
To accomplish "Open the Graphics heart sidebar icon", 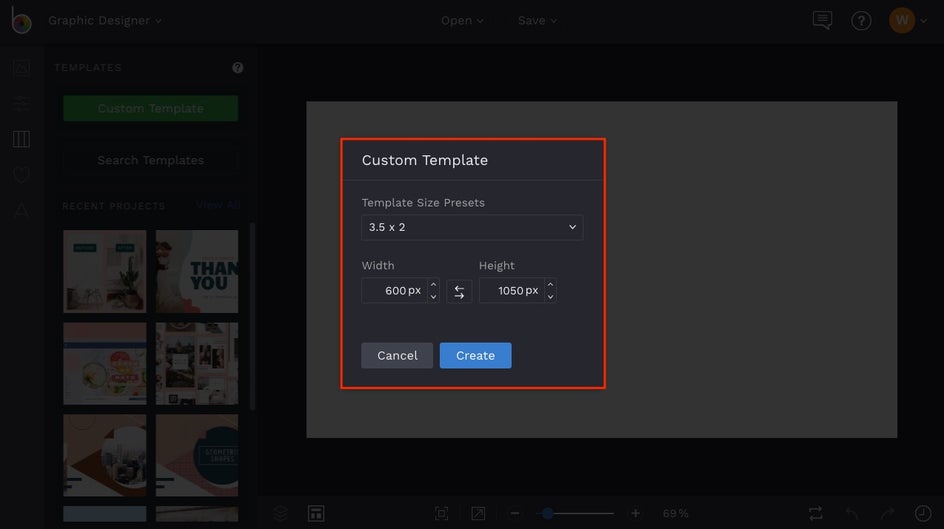I will click(21, 175).
